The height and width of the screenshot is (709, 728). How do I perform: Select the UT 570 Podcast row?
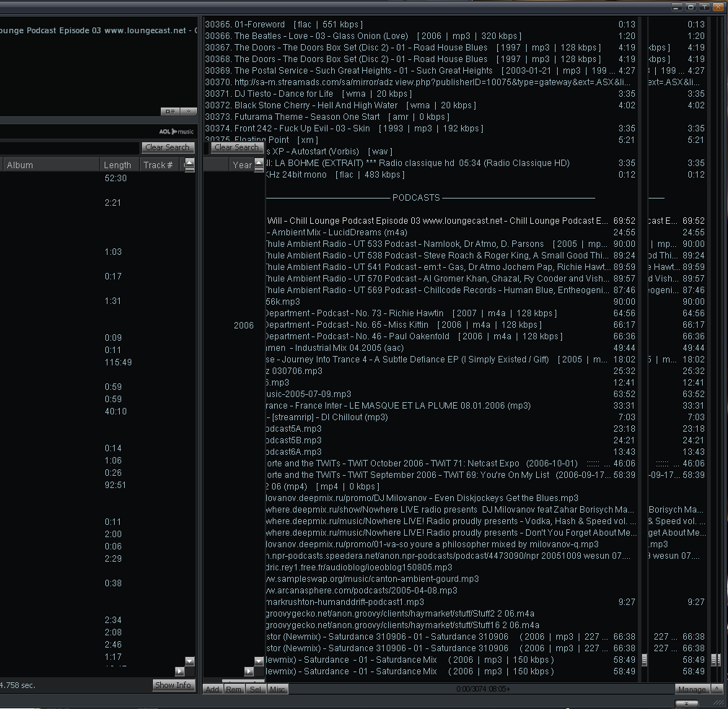click(x=451, y=279)
